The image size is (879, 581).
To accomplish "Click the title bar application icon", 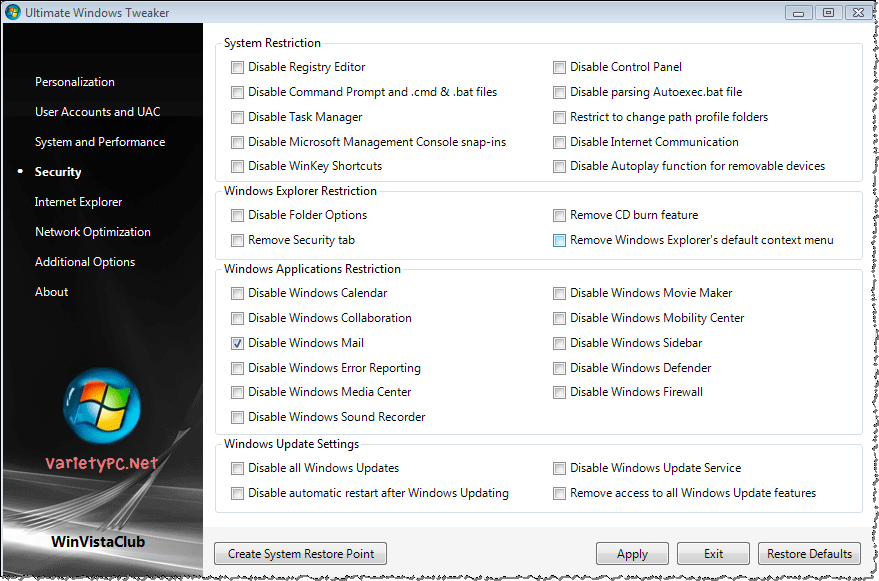I will click(12, 12).
